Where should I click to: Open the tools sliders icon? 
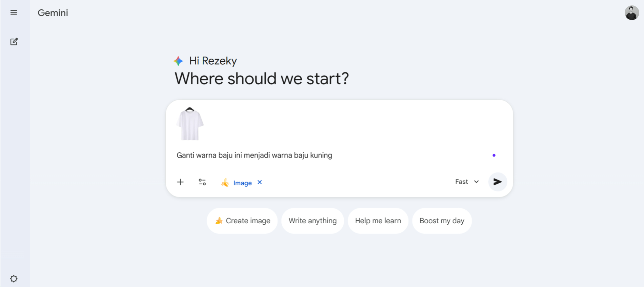202,182
